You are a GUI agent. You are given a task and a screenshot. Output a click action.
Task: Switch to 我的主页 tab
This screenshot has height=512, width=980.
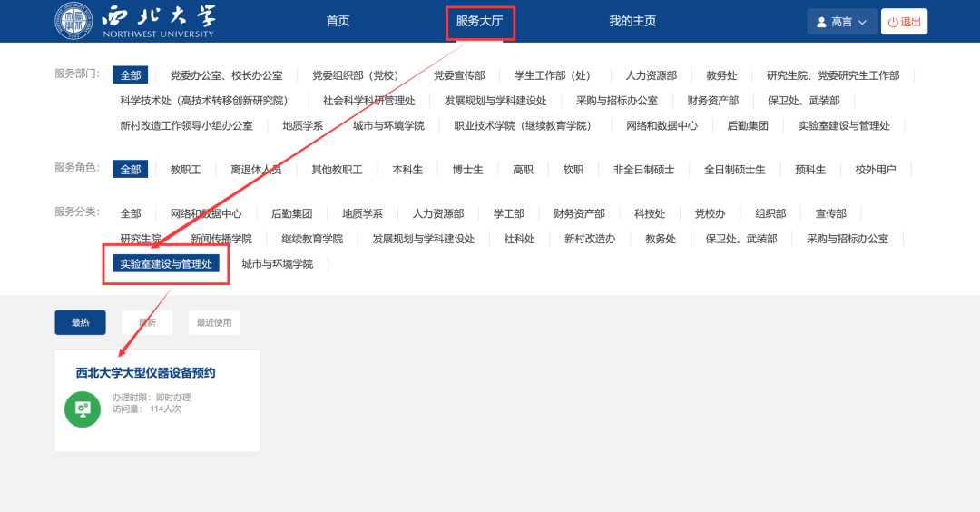(632, 21)
